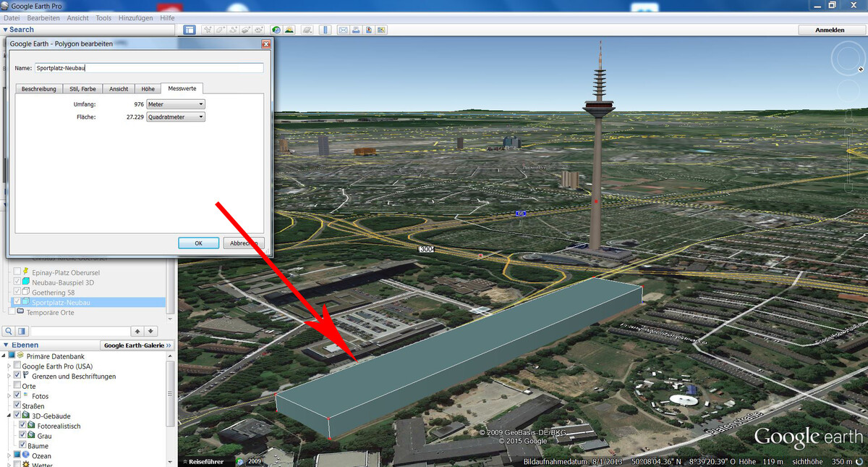Click the Save Image toolbar icon
This screenshot has height=467, width=868.
pos(368,30)
